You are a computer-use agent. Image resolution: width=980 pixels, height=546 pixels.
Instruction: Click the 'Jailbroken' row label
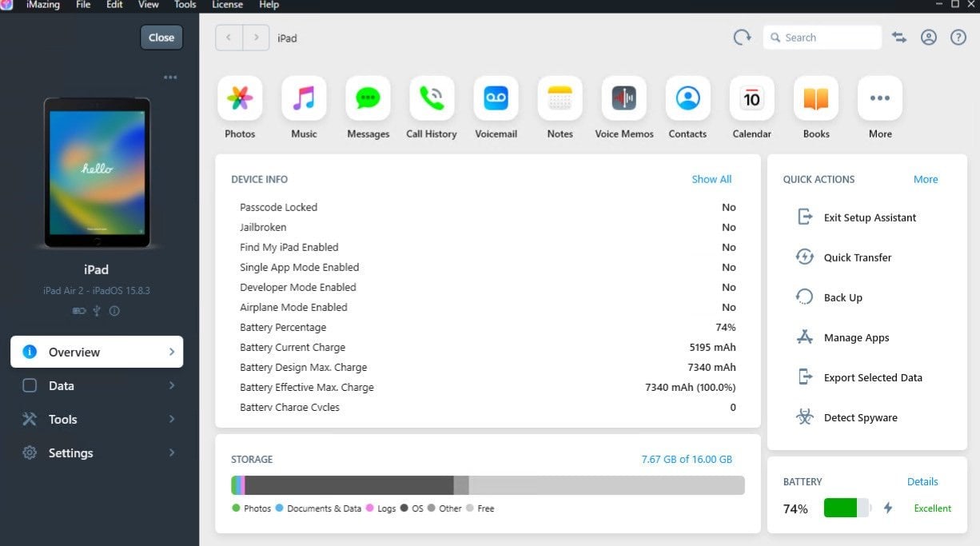pyautogui.click(x=263, y=227)
